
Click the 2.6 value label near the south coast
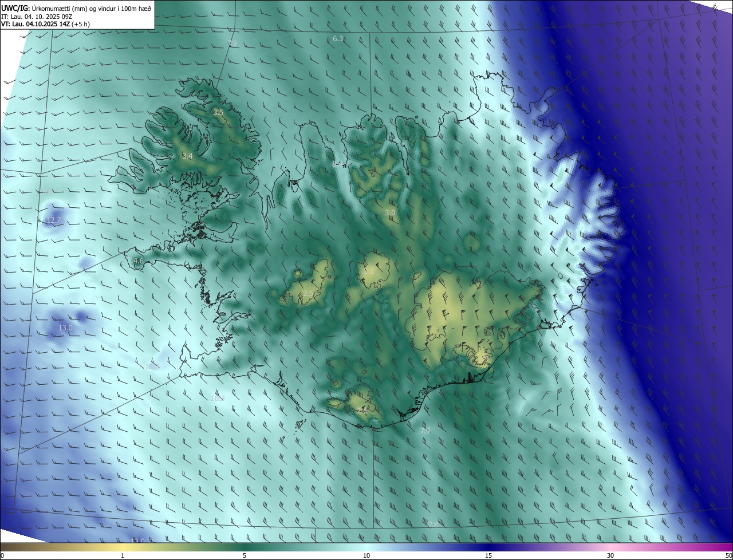[362, 411]
